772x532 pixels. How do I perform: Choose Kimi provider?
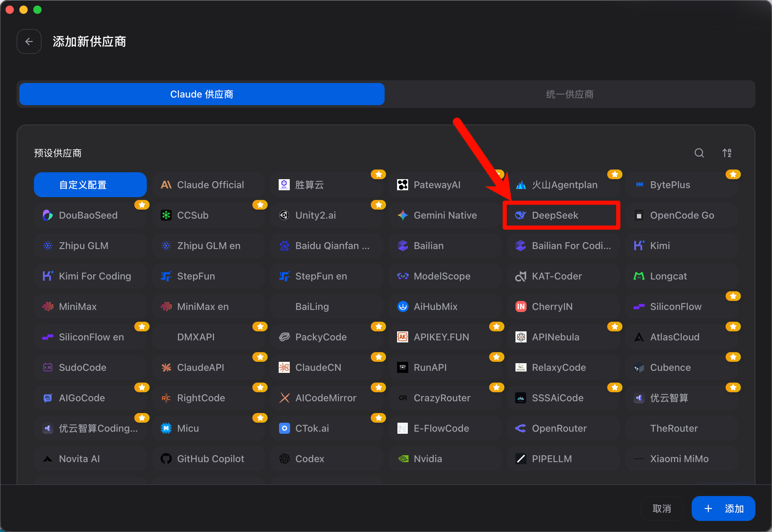pos(682,246)
